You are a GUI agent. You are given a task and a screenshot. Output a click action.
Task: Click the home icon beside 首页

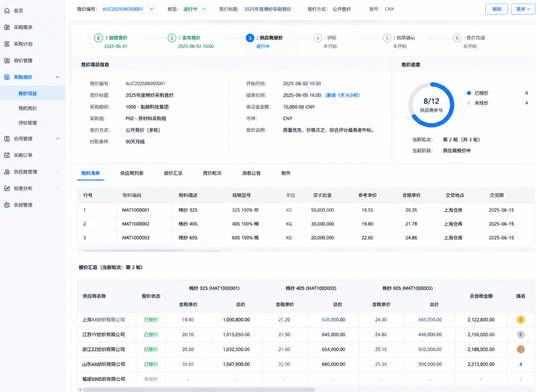click(7, 11)
